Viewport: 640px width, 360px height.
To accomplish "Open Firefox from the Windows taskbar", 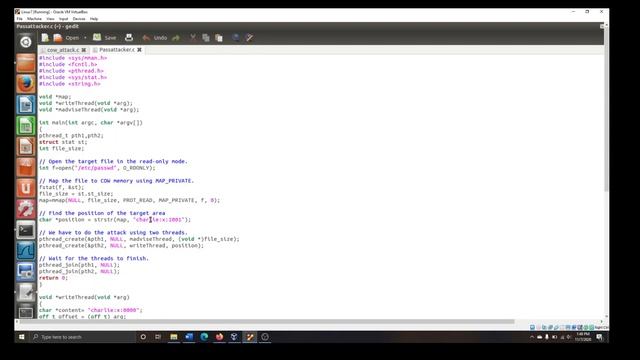I will pos(220,337).
